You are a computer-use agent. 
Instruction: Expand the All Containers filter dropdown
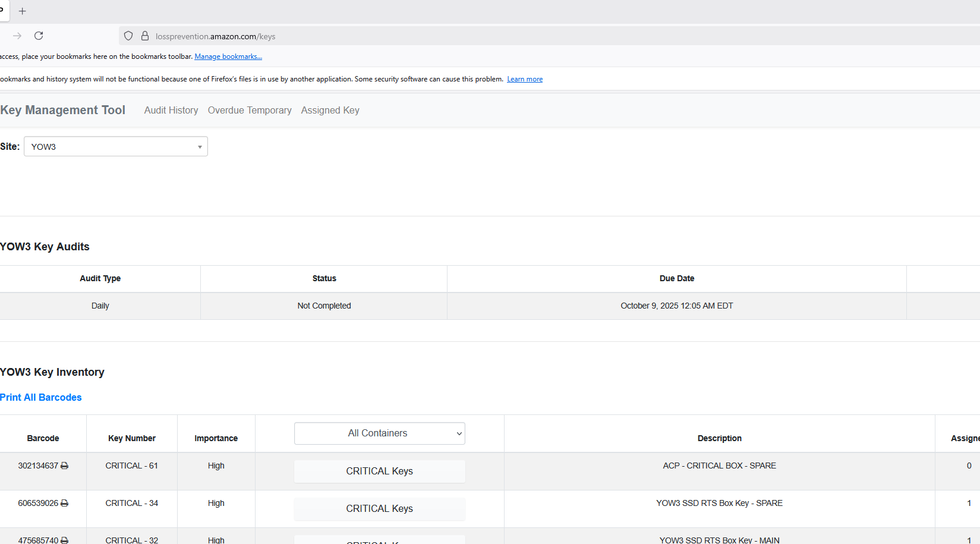click(x=379, y=433)
